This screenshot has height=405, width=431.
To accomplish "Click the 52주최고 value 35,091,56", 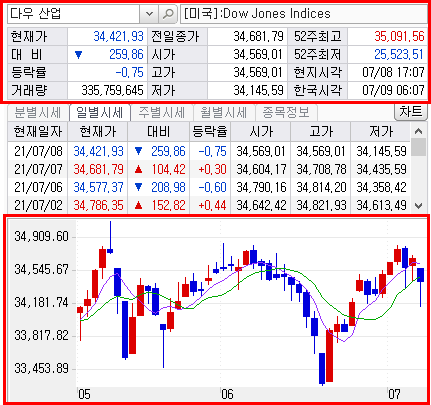I will pos(399,36).
